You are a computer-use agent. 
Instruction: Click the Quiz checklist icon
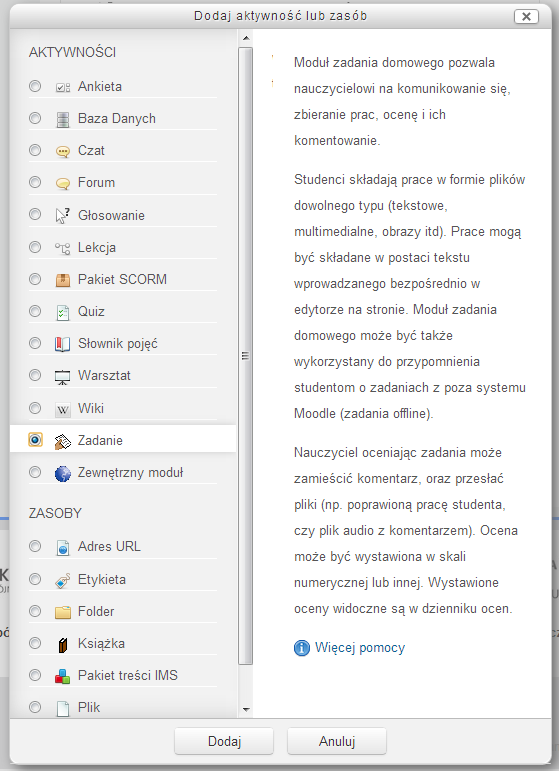pos(62,312)
